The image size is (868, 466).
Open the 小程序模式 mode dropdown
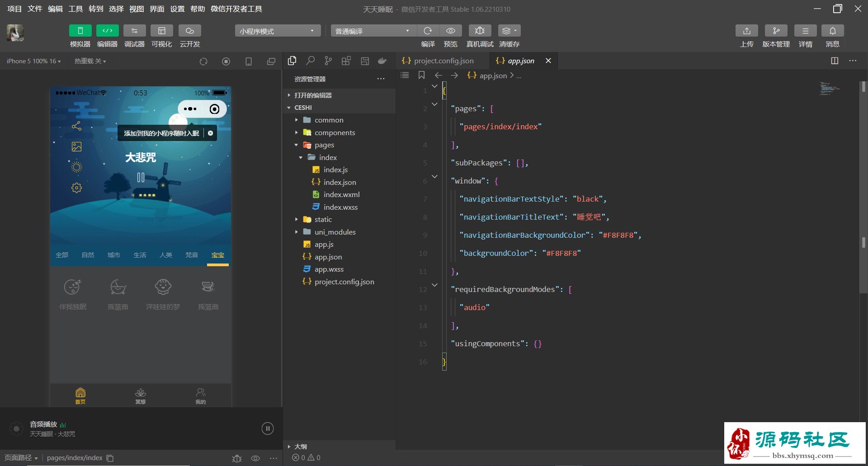tap(278, 31)
